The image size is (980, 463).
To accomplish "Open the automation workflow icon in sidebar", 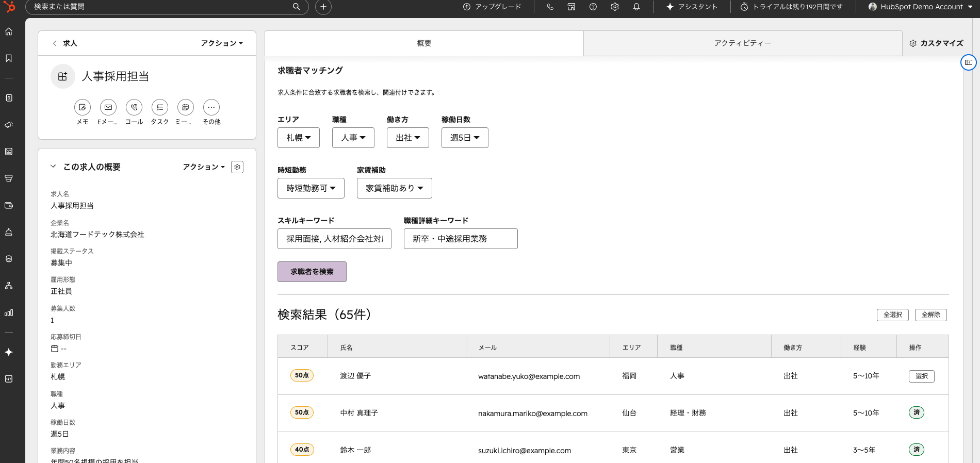I will pos(9,286).
